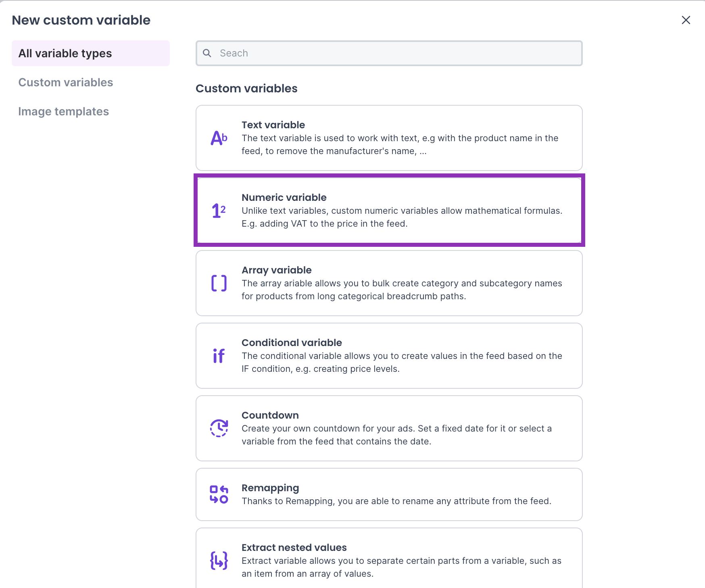Open the Image templates category
The width and height of the screenshot is (705, 588).
[x=64, y=111]
